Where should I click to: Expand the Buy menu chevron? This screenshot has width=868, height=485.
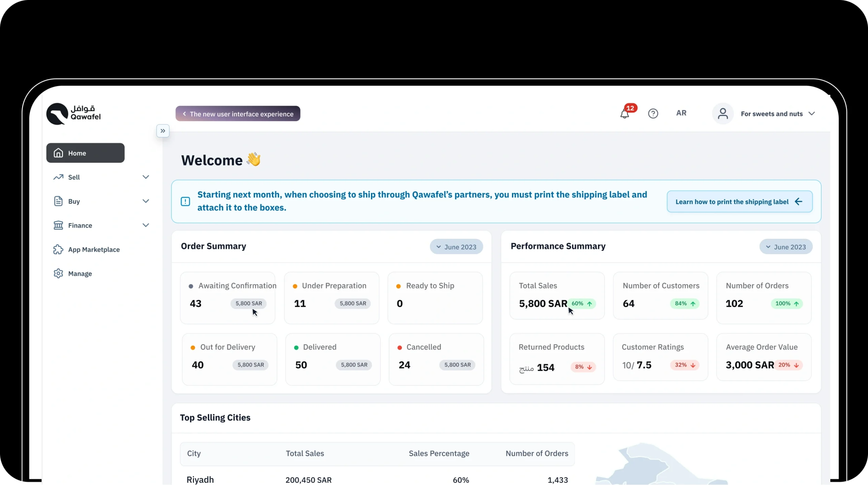(146, 201)
